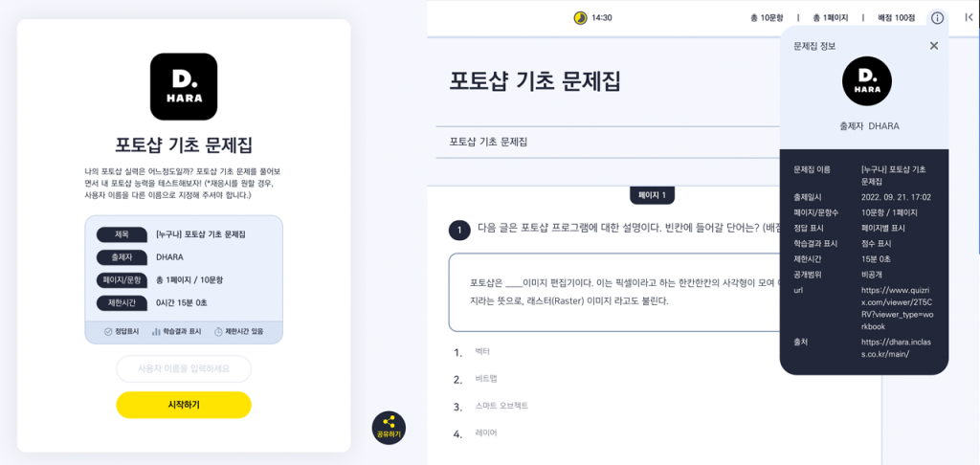This screenshot has width=980, height=465.
Task: Close the 문제집 정보 popup
Action: (x=934, y=45)
